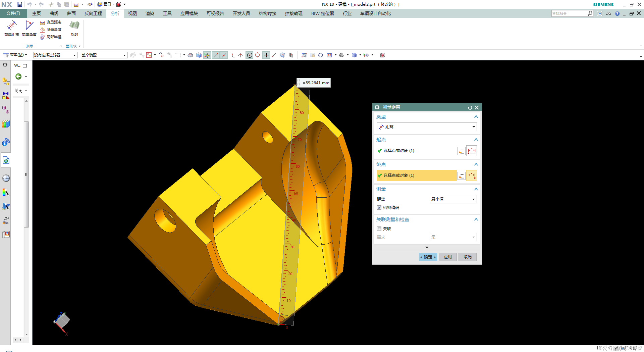
Task: Toggle snap to quadrant point icon
Action: point(257,55)
